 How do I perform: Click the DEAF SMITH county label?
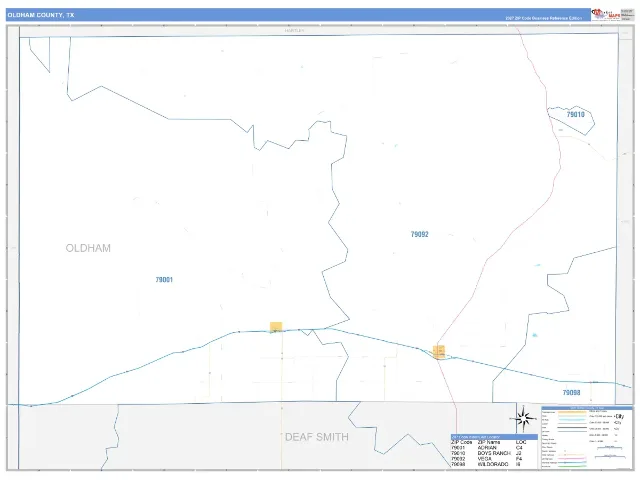pos(317,437)
